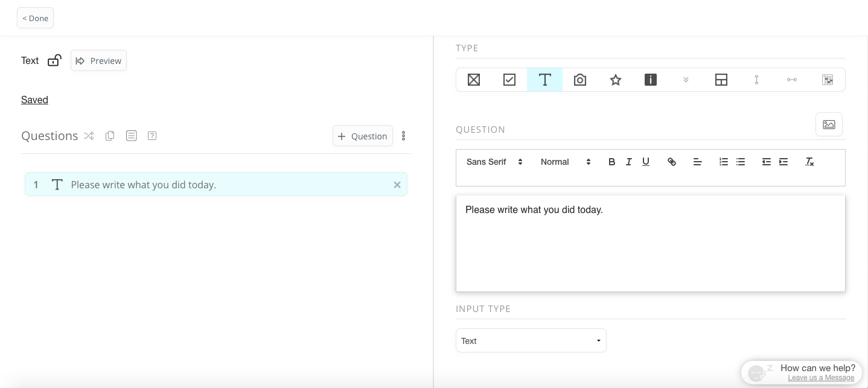The height and width of the screenshot is (388, 868).
Task: Select the info block question type
Action: (x=651, y=80)
